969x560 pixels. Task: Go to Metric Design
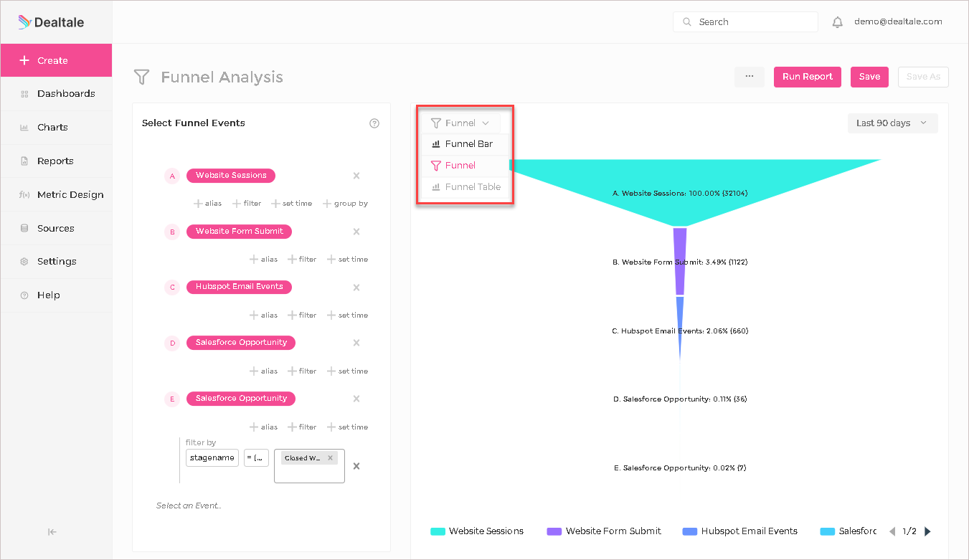[x=57, y=195]
